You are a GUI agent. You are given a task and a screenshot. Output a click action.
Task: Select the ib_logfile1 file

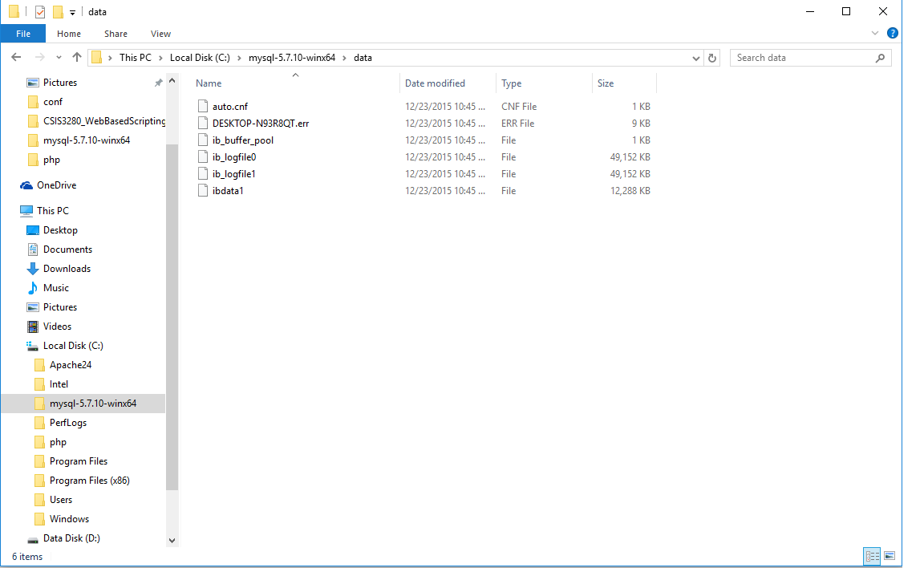pos(234,174)
